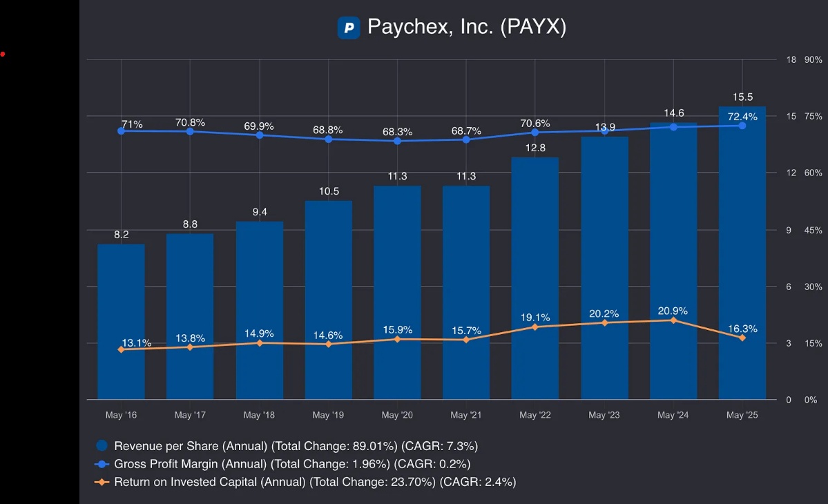
Task: Click the Paychex logo icon
Action: [x=349, y=28]
